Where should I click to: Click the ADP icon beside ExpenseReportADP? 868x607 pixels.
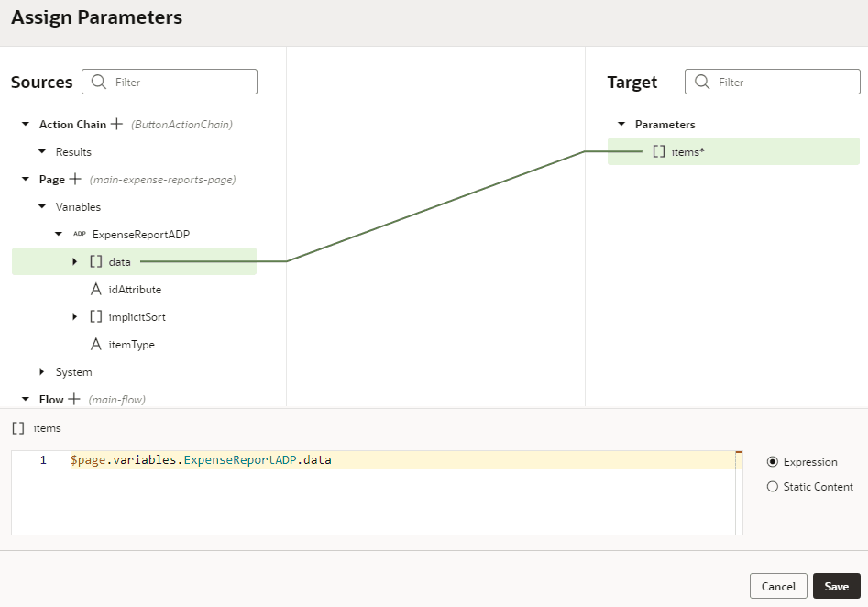[80, 234]
